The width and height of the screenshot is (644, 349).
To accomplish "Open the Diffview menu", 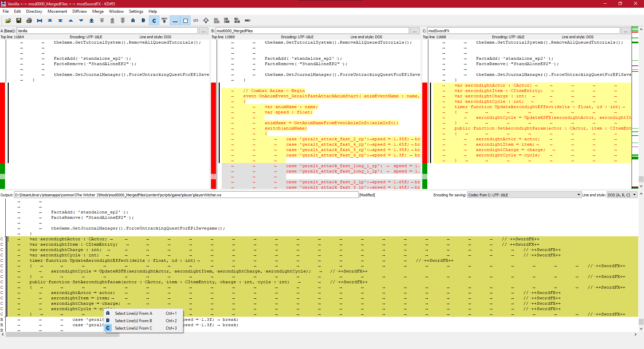I will click(x=79, y=11).
